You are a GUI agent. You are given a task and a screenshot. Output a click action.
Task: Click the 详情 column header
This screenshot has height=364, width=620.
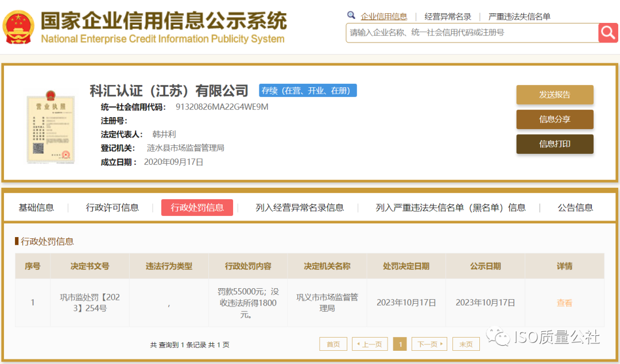tap(564, 266)
